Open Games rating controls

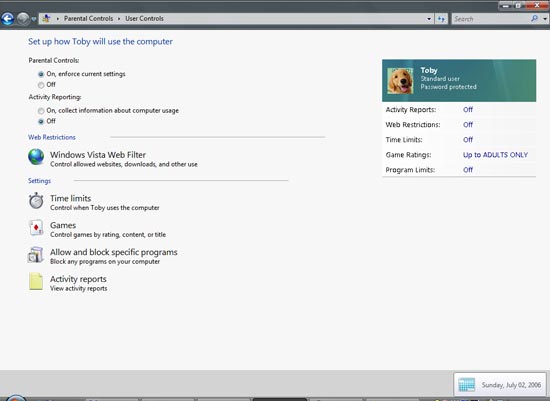(63, 225)
